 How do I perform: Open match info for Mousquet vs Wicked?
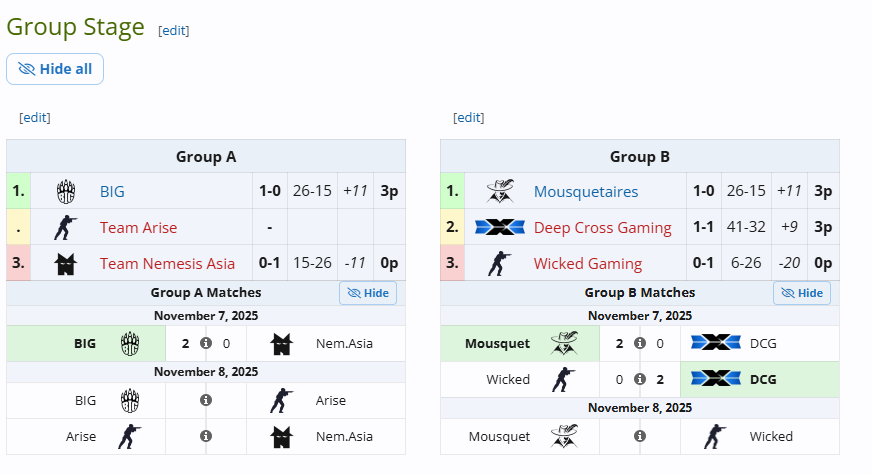click(640, 436)
